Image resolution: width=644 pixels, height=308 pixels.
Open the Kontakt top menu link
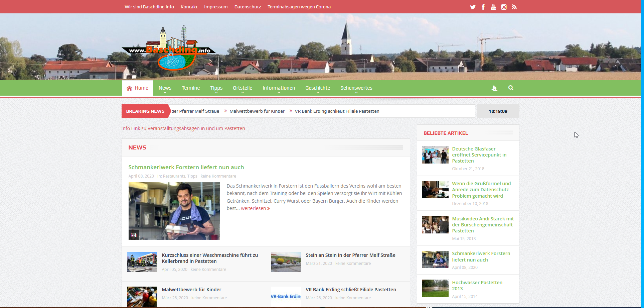click(189, 7)
